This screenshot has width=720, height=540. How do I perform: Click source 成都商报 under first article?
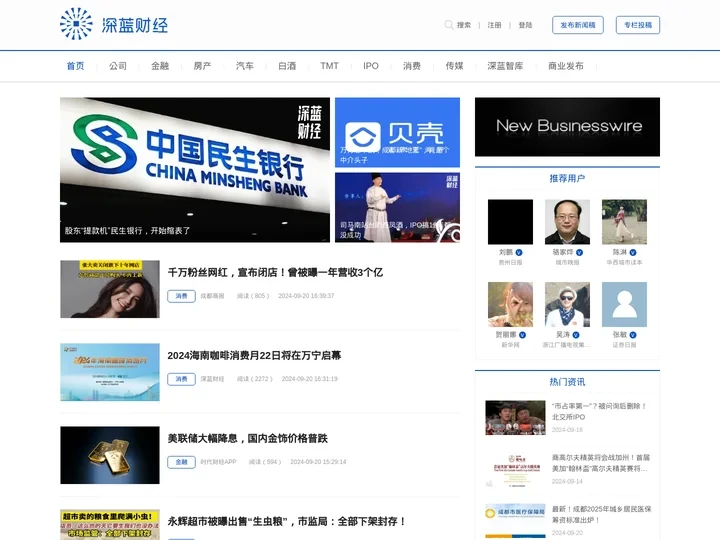212,296
